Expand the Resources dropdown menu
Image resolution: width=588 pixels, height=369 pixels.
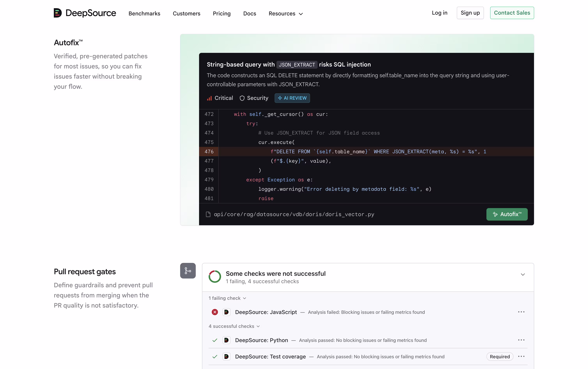click(286, 13)
